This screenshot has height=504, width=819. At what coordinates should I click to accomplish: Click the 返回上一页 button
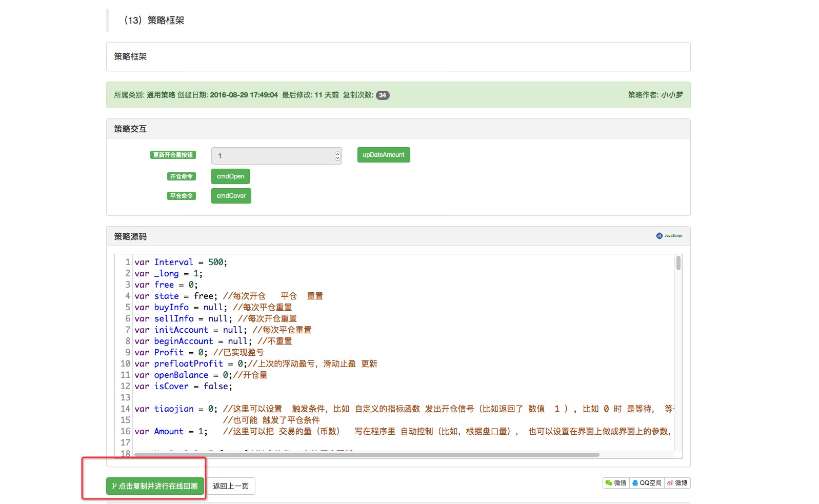point(231,486)
